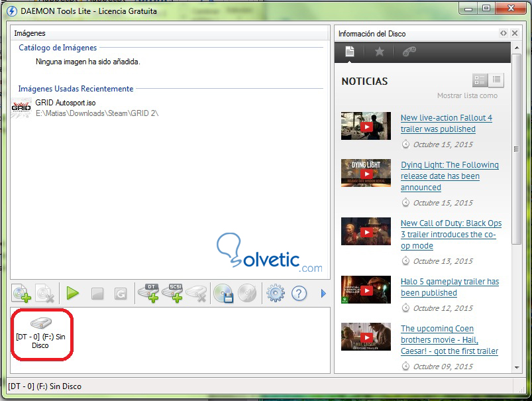Play Dying Light video thumbnail

coord(366,173)
